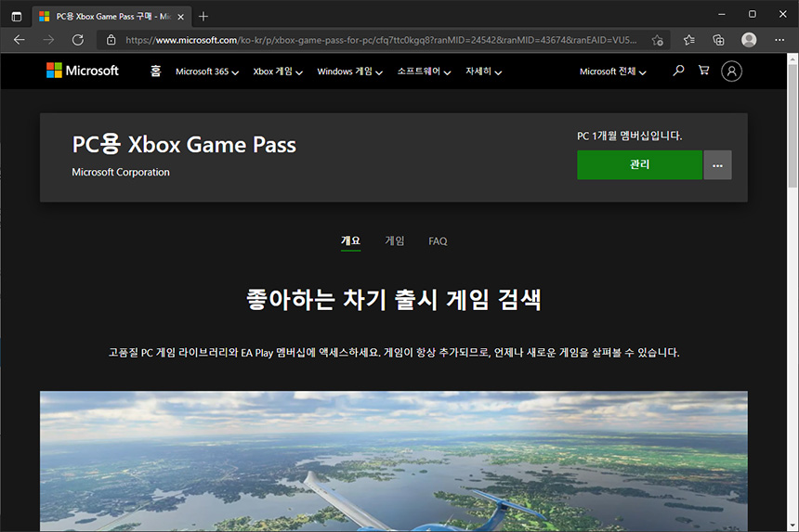Click the scrollbar down arrow
Viewport: 799px width, 532px height.
[792, 526]
